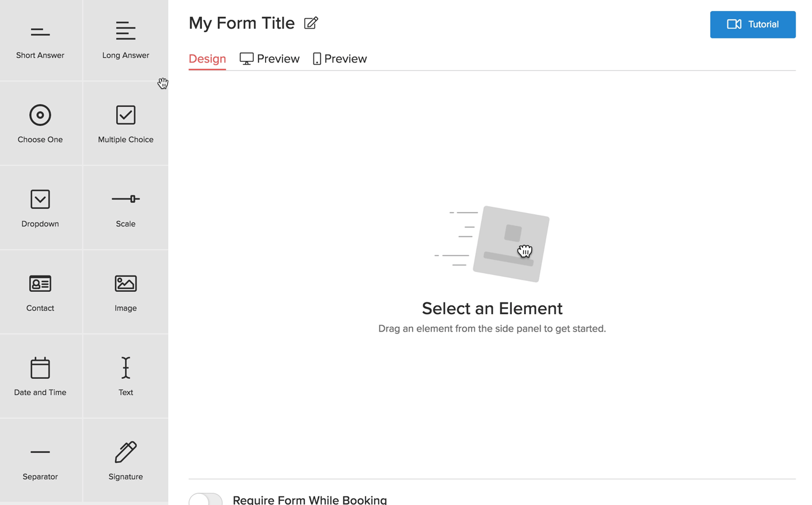Click the My Form Title heading
Viewport: 812px width, 505px height.
242,23
